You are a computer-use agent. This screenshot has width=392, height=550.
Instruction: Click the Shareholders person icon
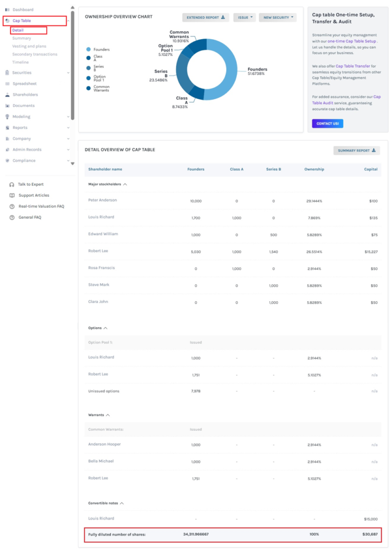[x=8, y=95]
